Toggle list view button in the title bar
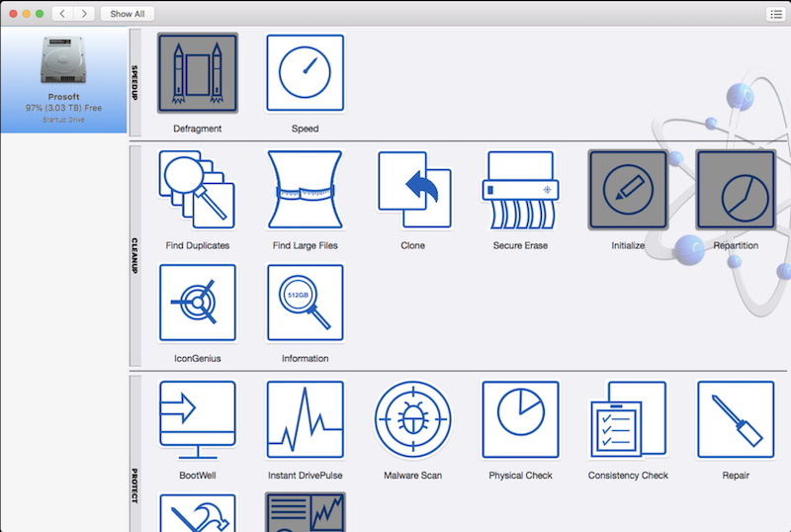 [x=774, y=14]
